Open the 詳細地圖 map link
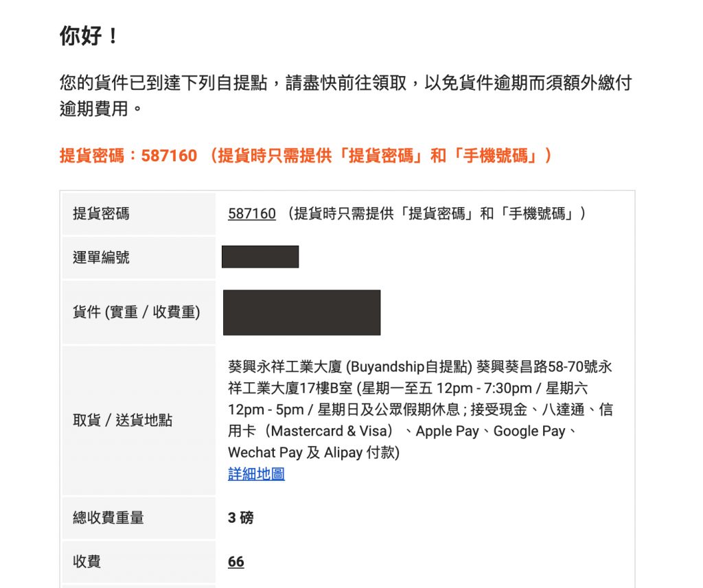The height and width of the screenshot is (588, 703). click(256, 474)
